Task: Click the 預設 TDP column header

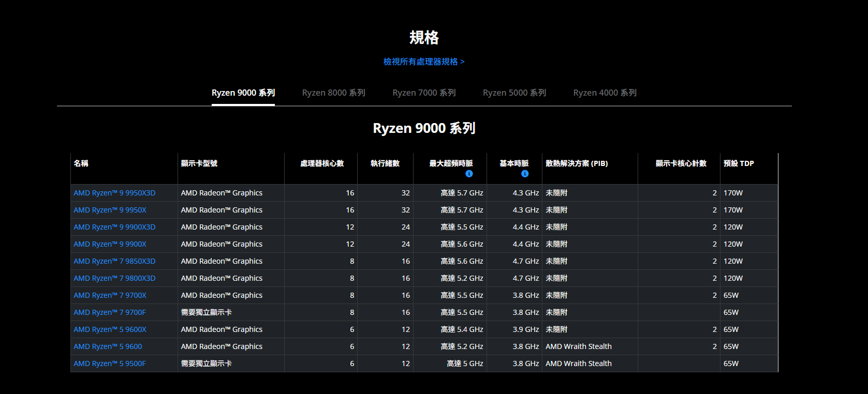Action: [x=739, y=163]
